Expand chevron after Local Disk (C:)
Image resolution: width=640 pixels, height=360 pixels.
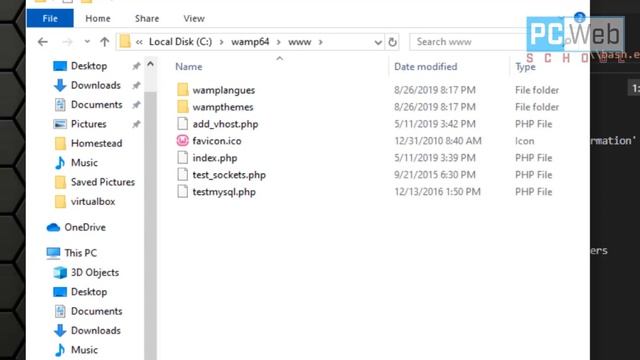pyautogui.click(x=222, y=42)
